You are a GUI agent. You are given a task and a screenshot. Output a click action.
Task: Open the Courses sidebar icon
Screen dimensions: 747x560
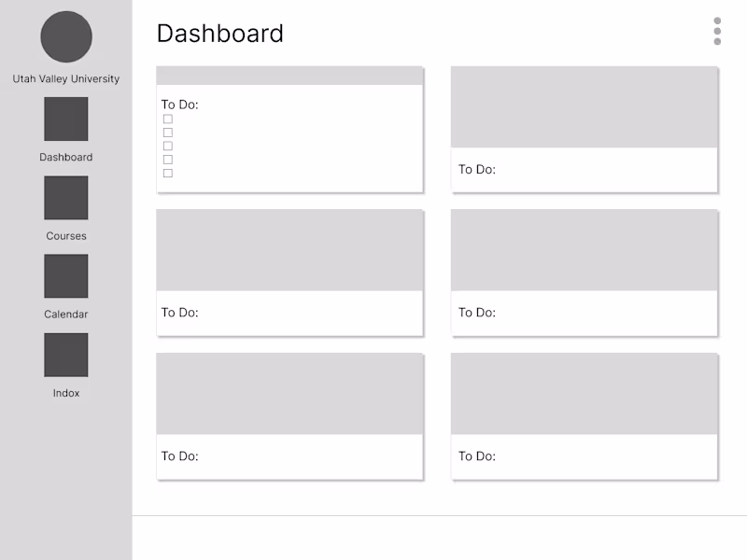[66, 198]
